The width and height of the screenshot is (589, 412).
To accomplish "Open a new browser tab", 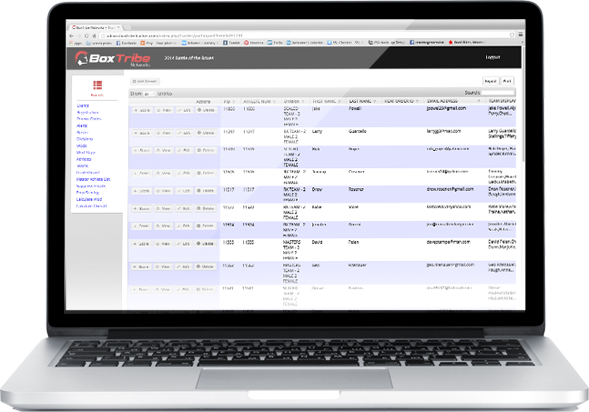I will [x=127, y=28].
